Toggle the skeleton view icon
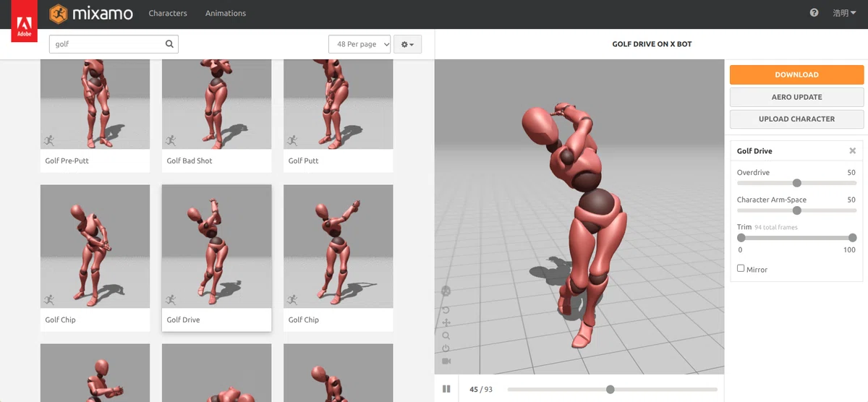 click(x=446, y=291)
